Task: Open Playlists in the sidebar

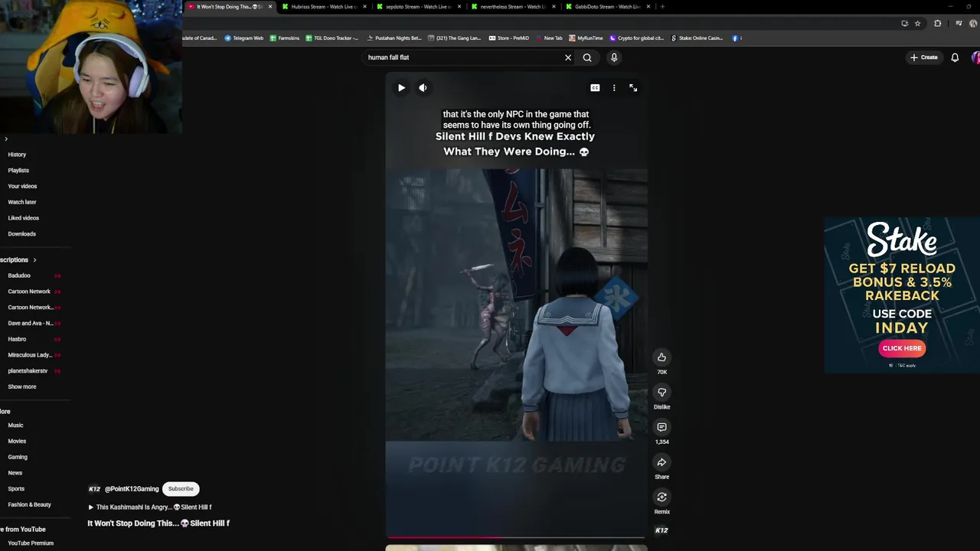Action: coord(18,171)
